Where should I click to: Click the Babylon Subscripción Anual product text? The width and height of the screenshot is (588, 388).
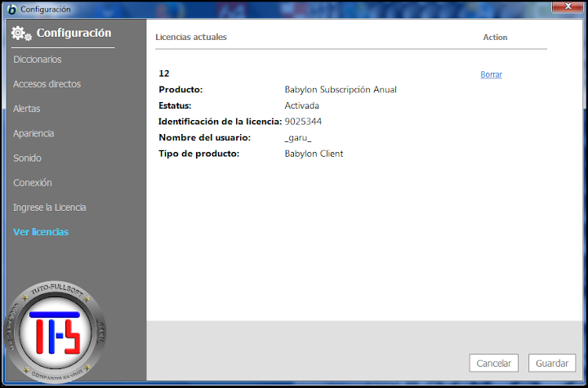341,90
